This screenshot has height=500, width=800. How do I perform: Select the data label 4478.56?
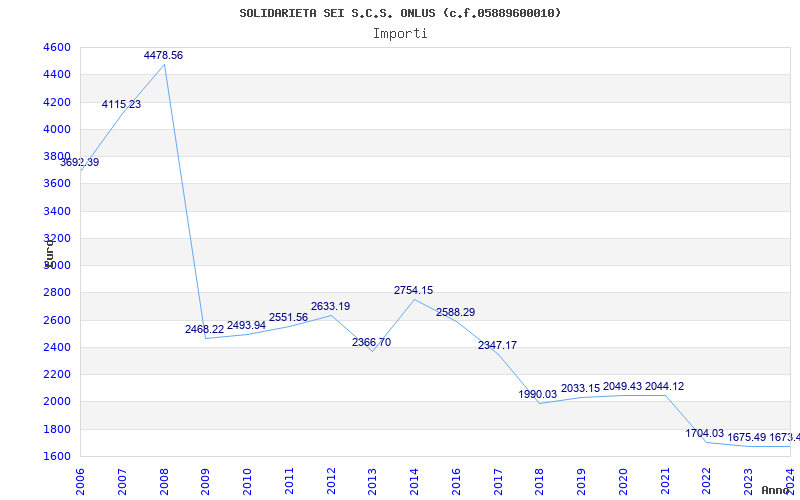point(163,55)
